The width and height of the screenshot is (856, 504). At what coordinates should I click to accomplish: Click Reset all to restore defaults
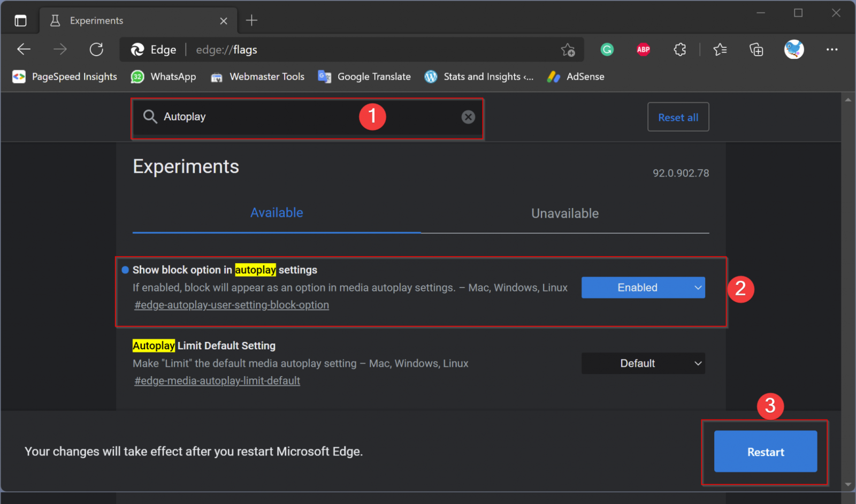[x=678, y=117]
